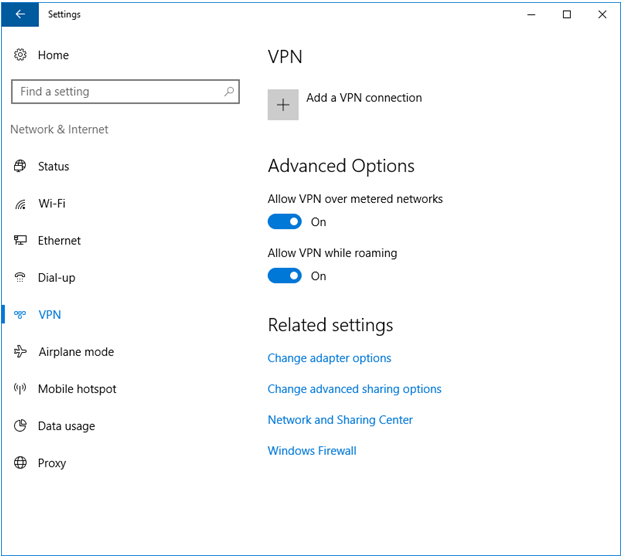This screenshot has width=622, height=557.
Task: Click the Data usage pie icon
Action: (x=20, y=426)
